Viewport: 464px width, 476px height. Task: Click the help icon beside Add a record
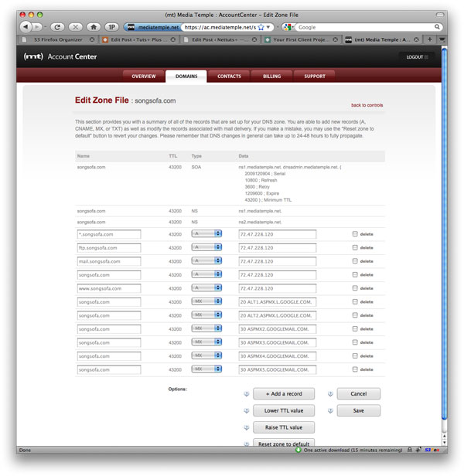(x=247, y=394)
